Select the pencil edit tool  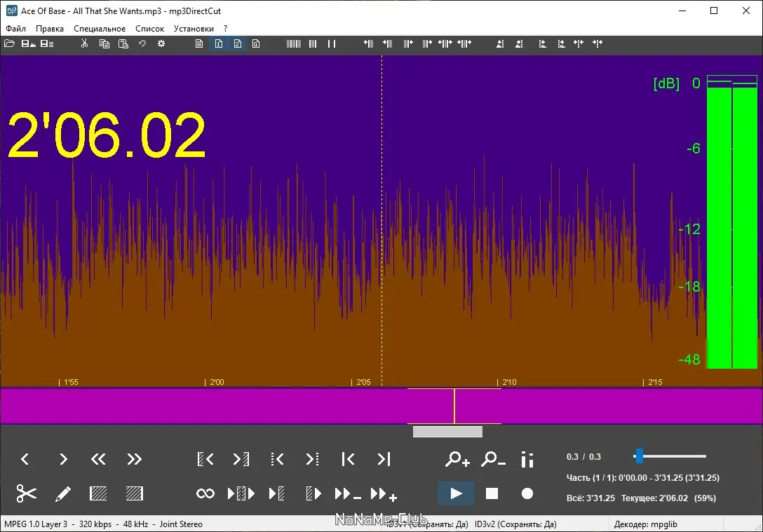(63, 493)
